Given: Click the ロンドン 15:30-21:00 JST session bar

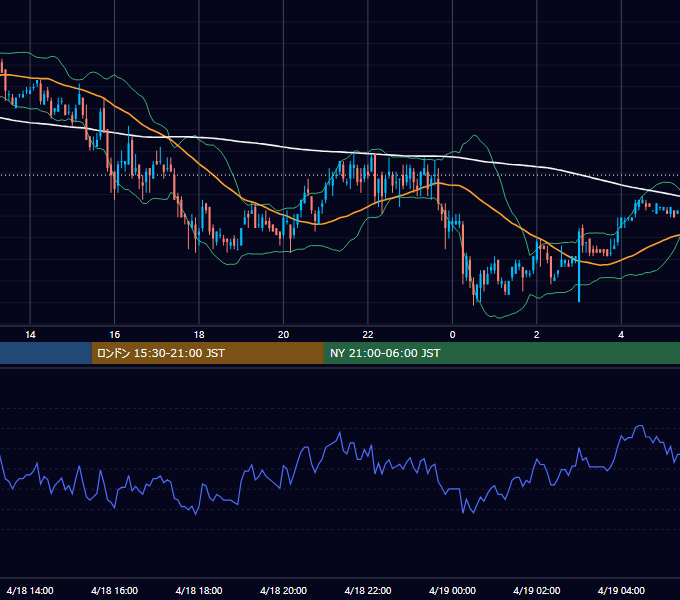Looking at the screenshot, I should tap(207, 353).
